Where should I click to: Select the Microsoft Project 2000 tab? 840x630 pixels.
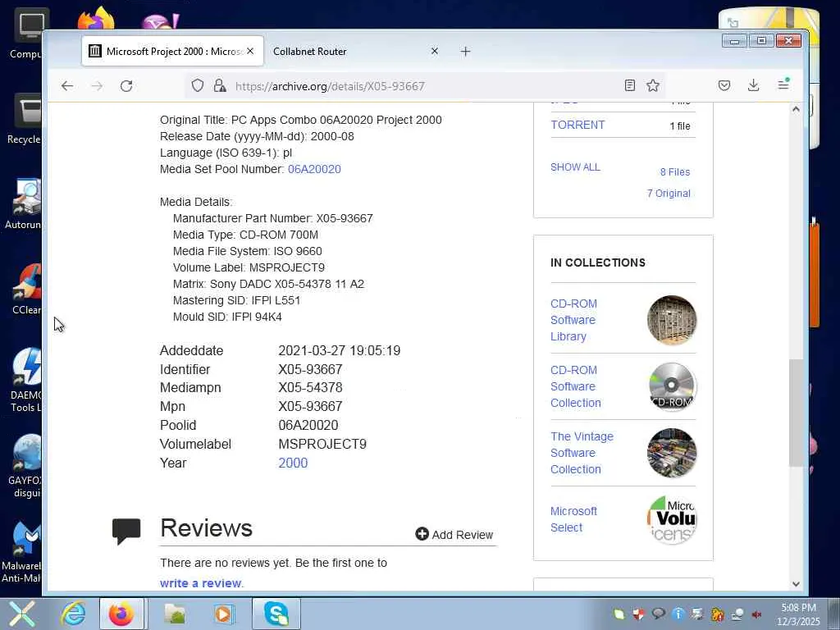click(x=172, y=52)
